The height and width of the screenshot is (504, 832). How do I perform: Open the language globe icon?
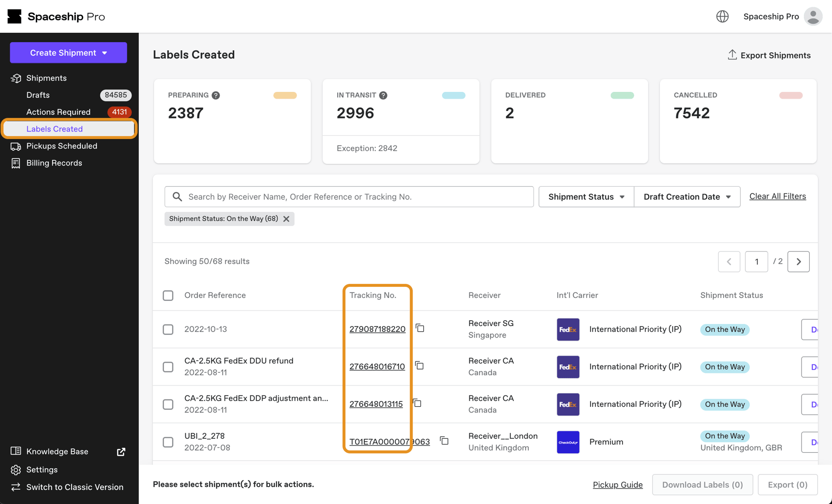pos(722,16)
